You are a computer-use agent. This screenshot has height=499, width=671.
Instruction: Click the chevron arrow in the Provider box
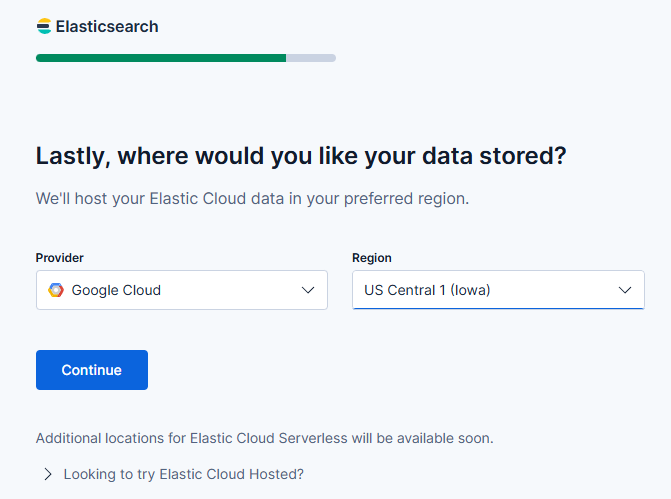click(308, 290)
